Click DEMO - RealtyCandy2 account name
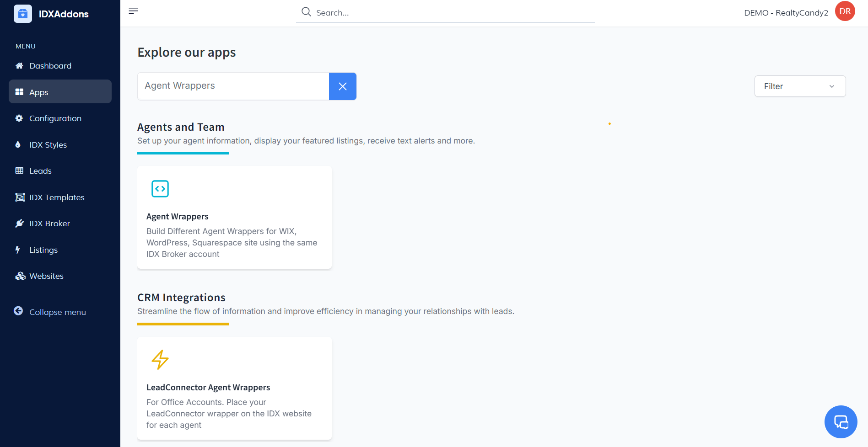 point(786,13)
